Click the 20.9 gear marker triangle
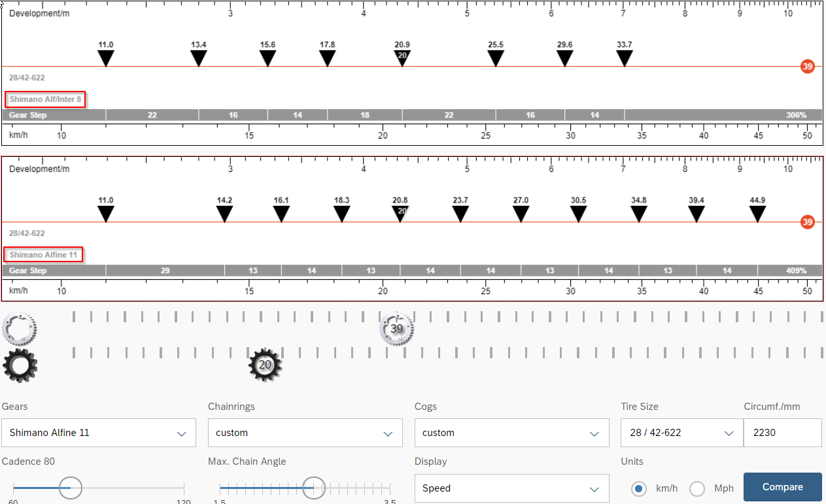The image size is (826, 504). pyautogui.click(x=402, y=58)
